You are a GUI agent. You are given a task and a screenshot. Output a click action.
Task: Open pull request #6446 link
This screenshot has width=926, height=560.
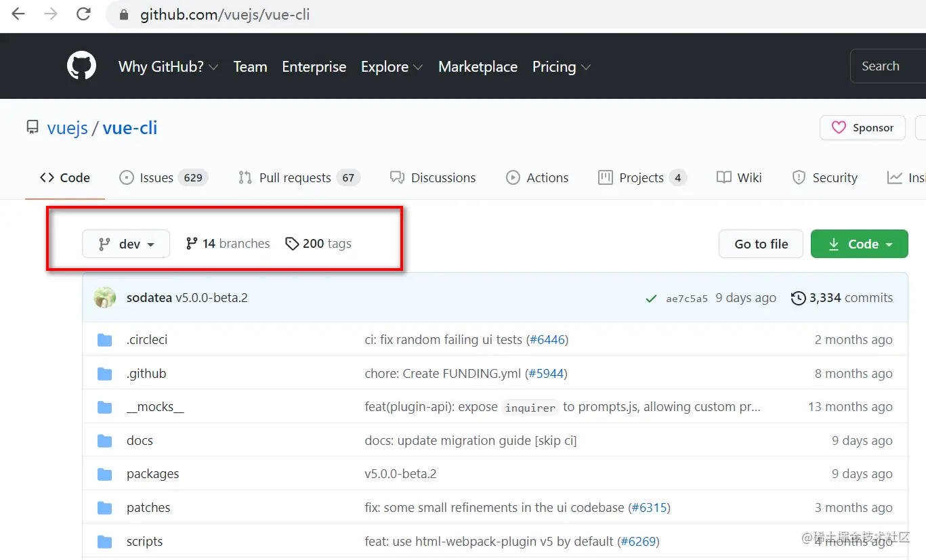[x=547, y=340]
